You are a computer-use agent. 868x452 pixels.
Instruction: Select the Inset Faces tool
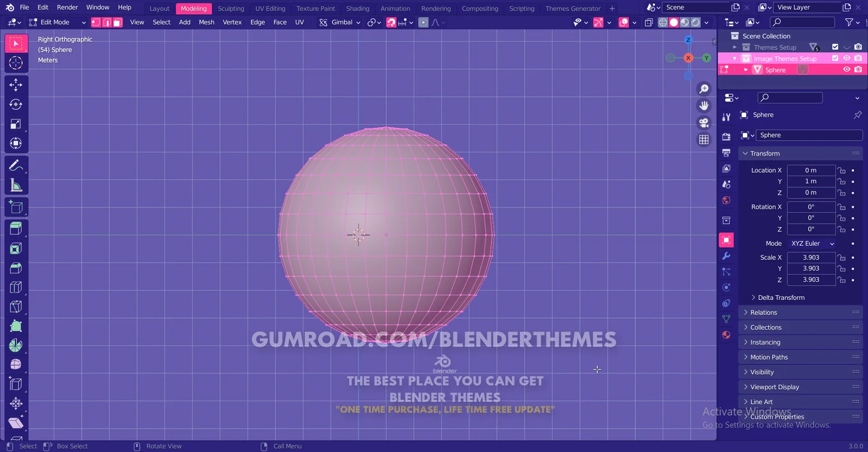(x=16, y=248)
